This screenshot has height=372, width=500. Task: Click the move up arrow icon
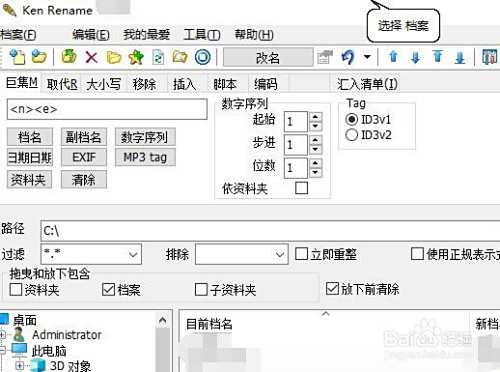pos(394,57)
